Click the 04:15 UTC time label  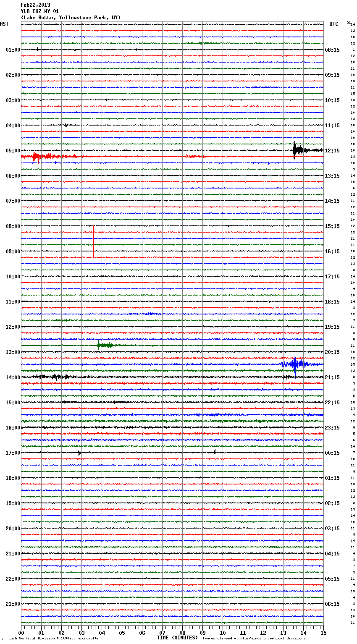pyautogui.click(x=332, y=554)
